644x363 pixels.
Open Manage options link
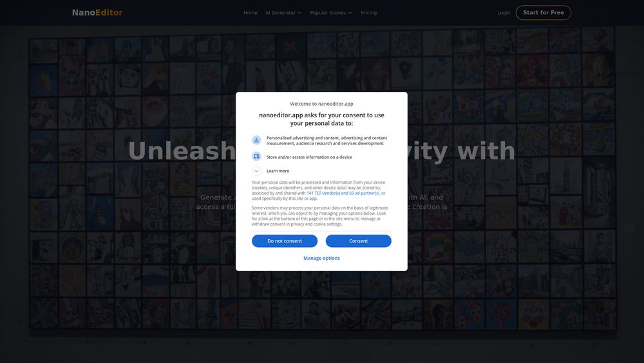tap(321, 258)
